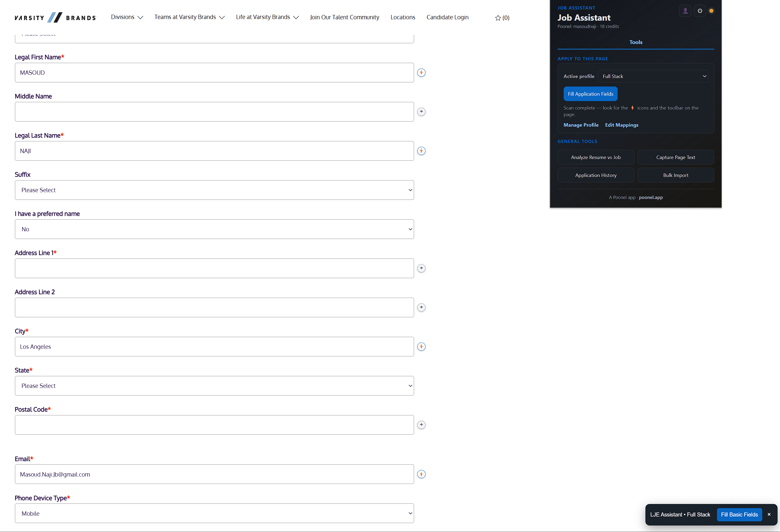This screenshot has height=532, width=780.
Task: Click into Legal Last Name field
Action: click(214, 151)
